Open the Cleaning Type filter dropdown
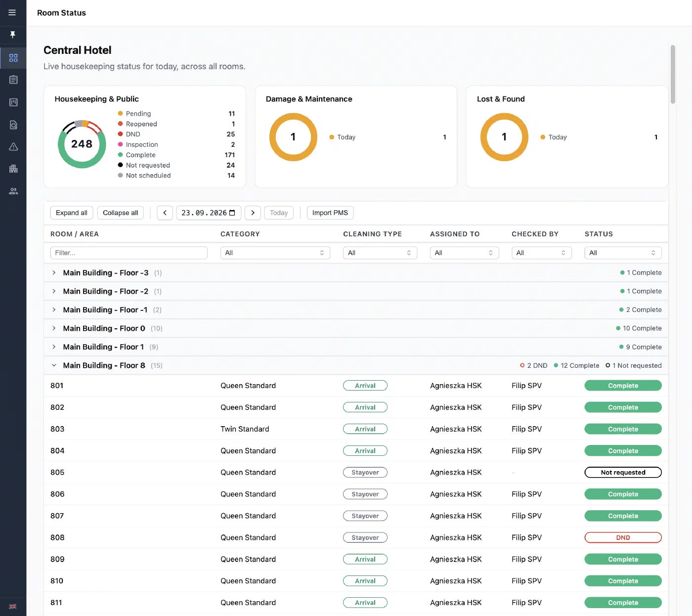 pos(380,253)
